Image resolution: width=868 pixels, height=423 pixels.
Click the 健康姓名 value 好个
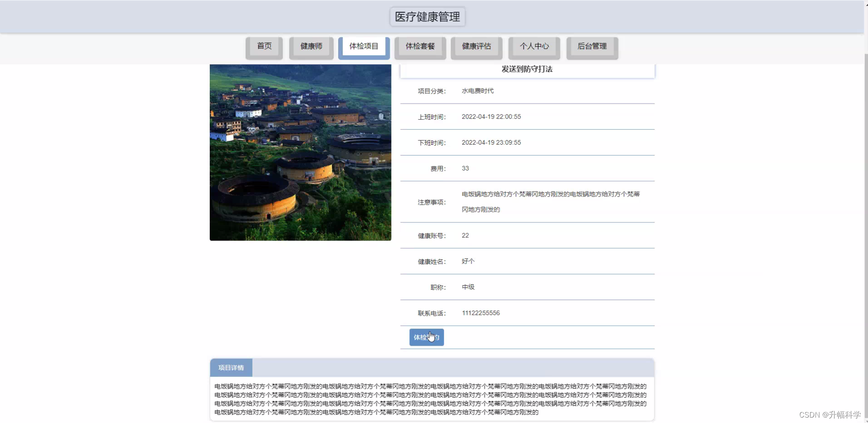tap(467, 261)
